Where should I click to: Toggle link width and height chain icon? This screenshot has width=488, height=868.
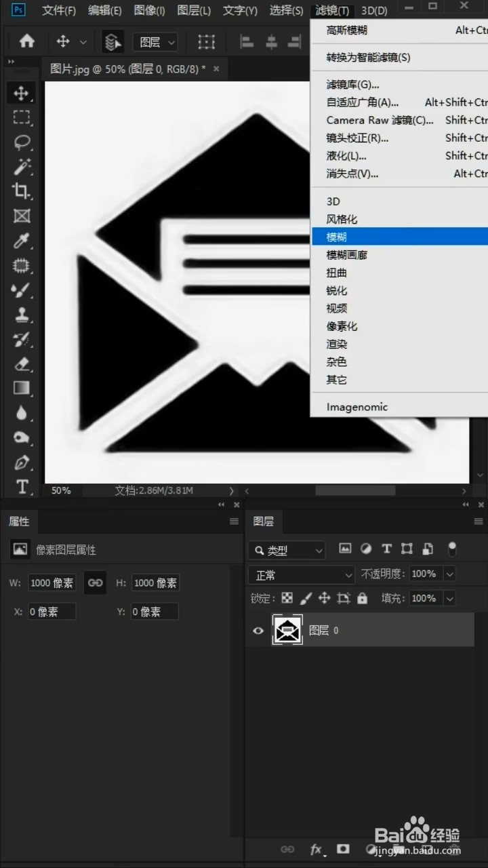coord(96,583)
